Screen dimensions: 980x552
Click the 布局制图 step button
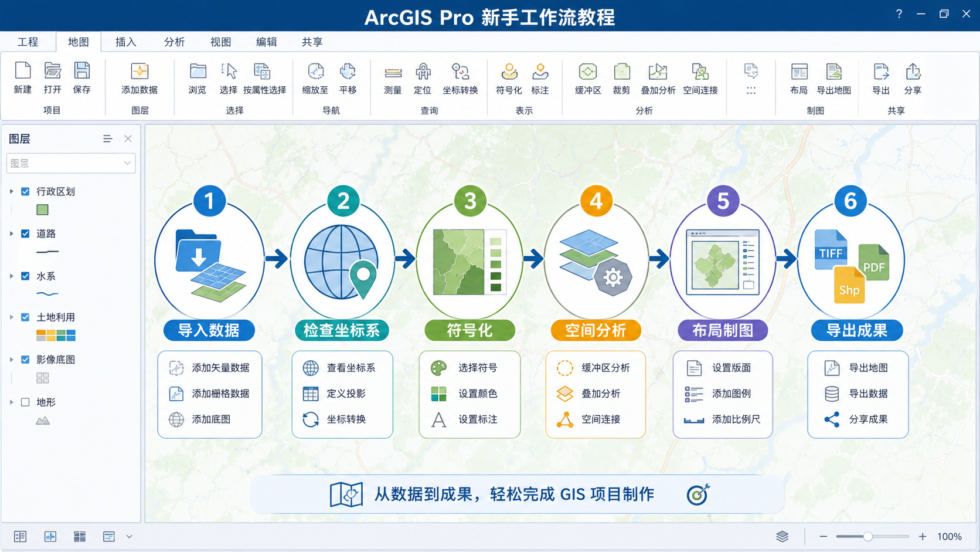723,330
